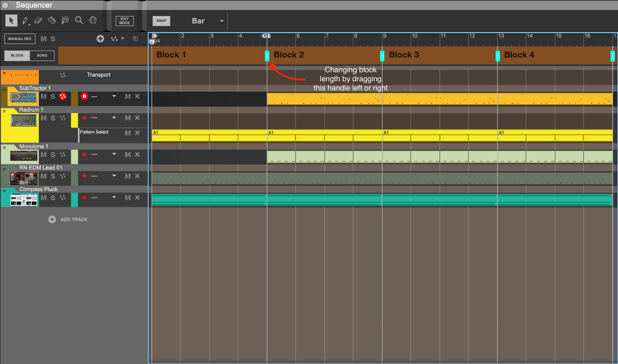Click Monotone 1 automation icon
Screen dimensions: 618x364
click(63, 154)
